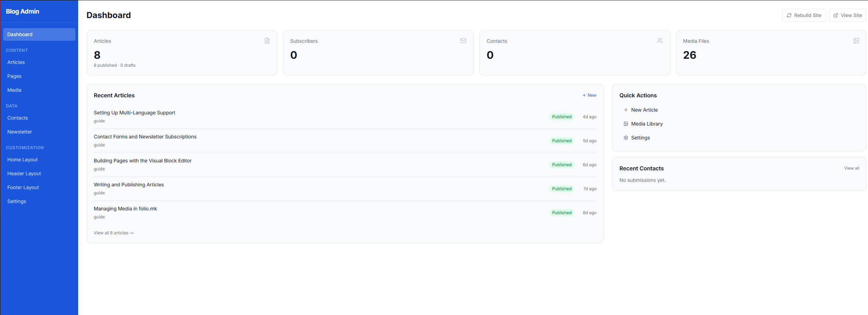Click the Subscribers card envelope icon
The height and width of the screenshot is (315, 868).
[463, 41]
